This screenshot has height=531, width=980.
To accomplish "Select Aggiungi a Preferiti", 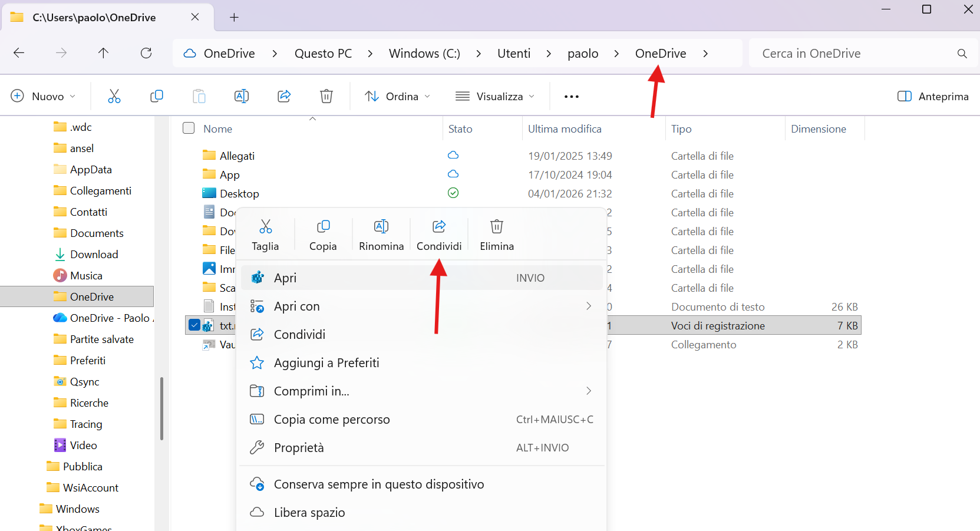I will 423,362.
